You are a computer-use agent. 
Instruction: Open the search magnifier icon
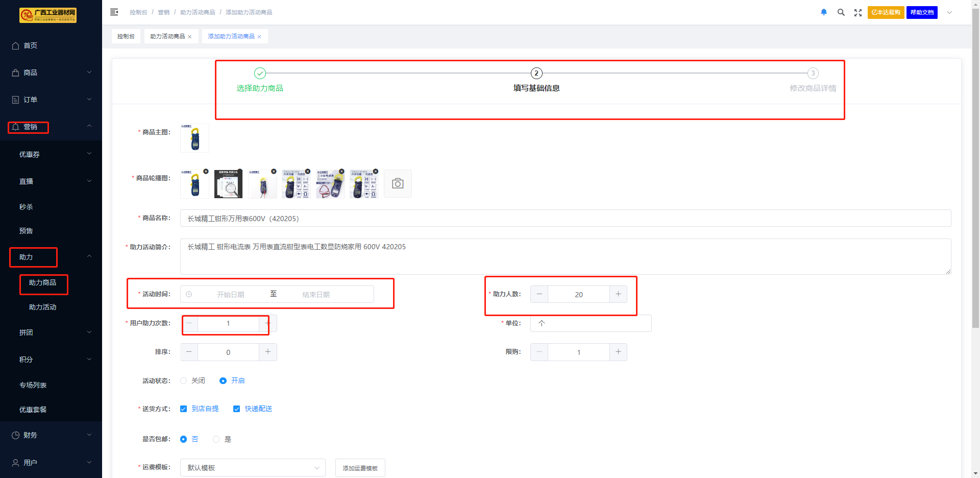click(841, 12)
